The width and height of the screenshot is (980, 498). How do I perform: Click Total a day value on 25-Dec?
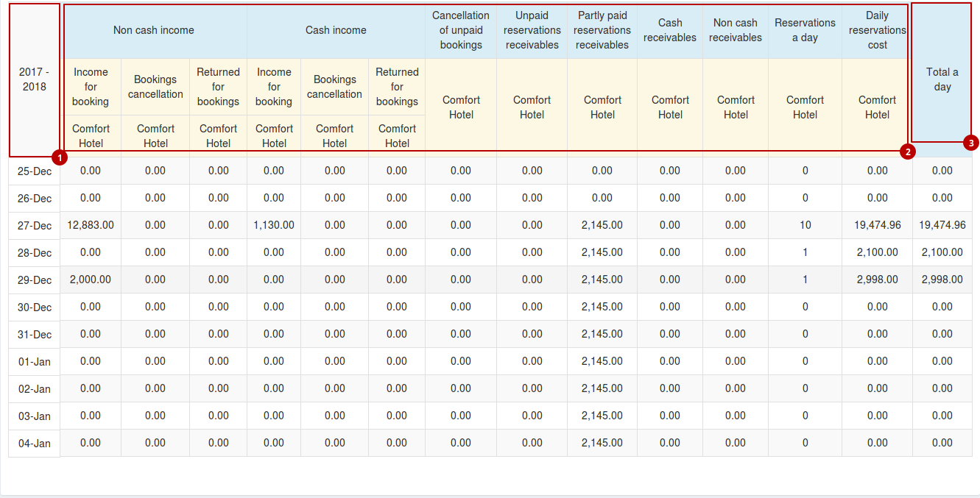(x=942, y=171)
